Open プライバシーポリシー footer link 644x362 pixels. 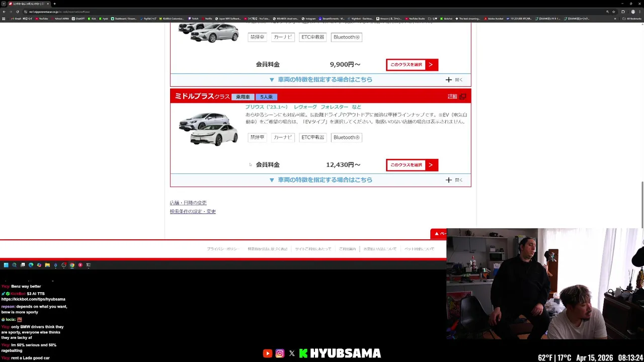pos(223,249)
